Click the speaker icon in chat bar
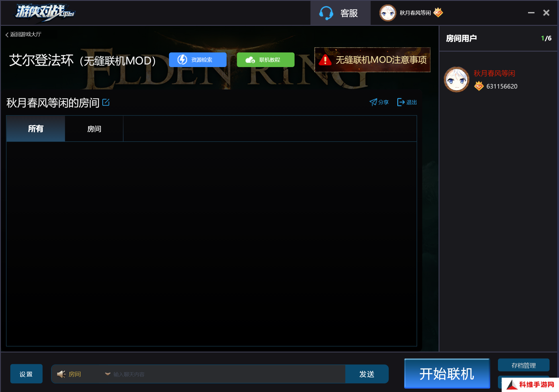Screen dimensions: 559x392 click(x=61, y=374)
